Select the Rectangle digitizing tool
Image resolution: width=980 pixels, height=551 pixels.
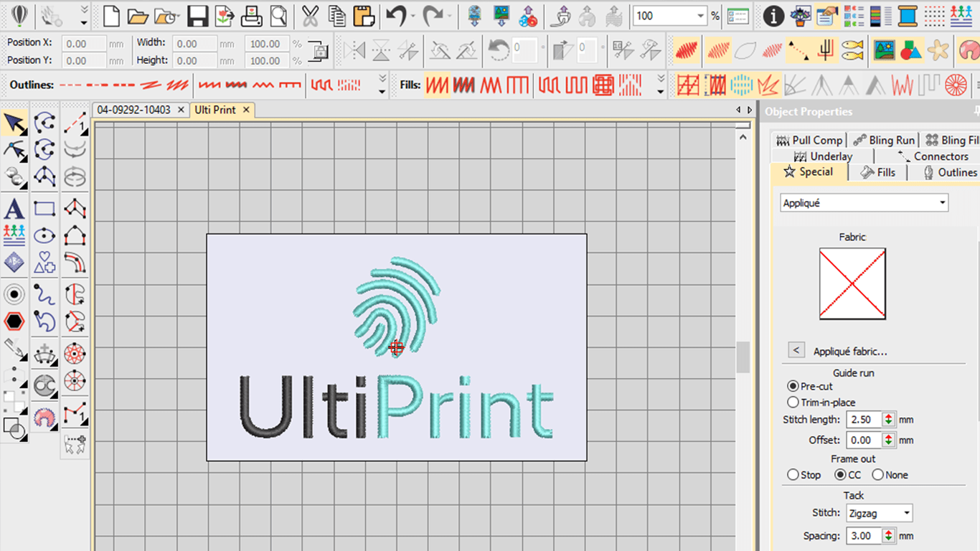pos(44,209)
